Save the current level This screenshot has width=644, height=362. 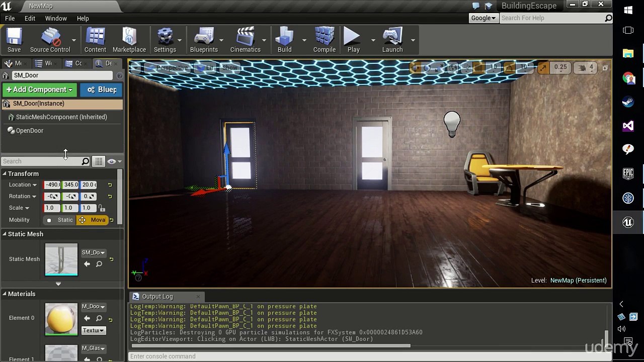point(14,40)
